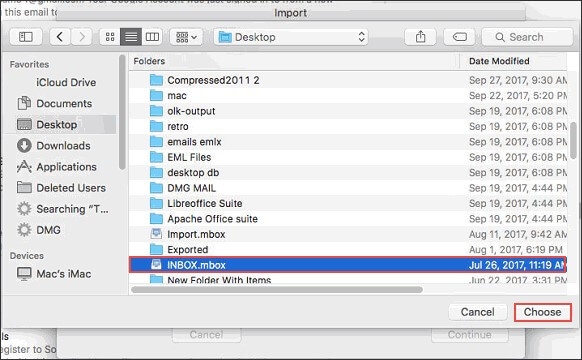Select the Compressed2011 2 folder

(x=348, y=80)
